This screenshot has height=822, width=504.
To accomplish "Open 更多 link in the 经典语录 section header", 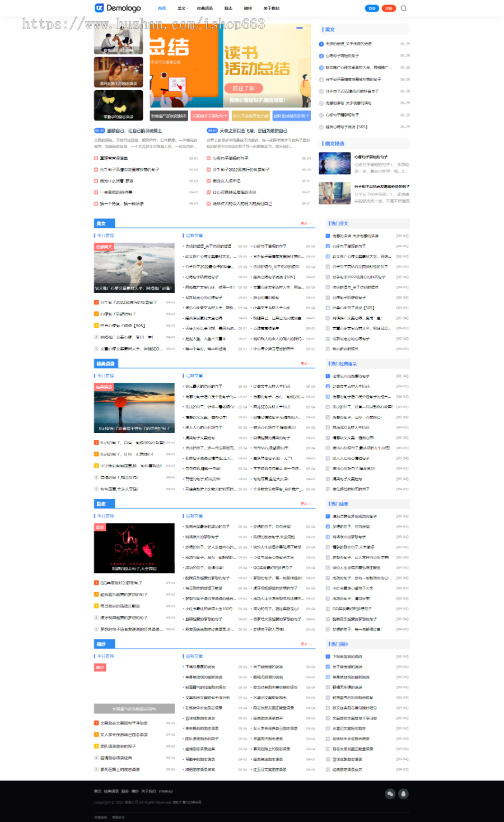I will [x=306, y=364].
